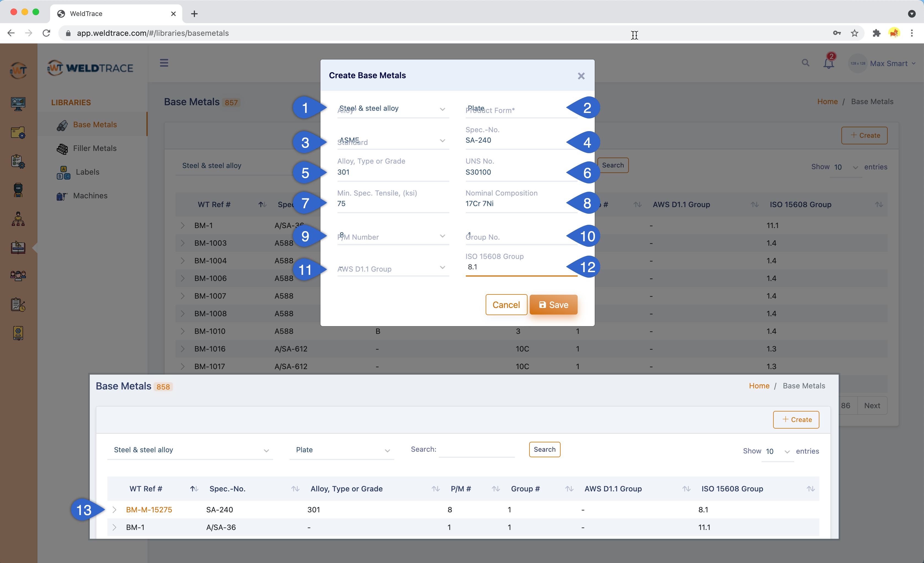Click the Group No. field in the dialog
The width and height of the screenshot is (924, 563).
click(x=521, y=236)
